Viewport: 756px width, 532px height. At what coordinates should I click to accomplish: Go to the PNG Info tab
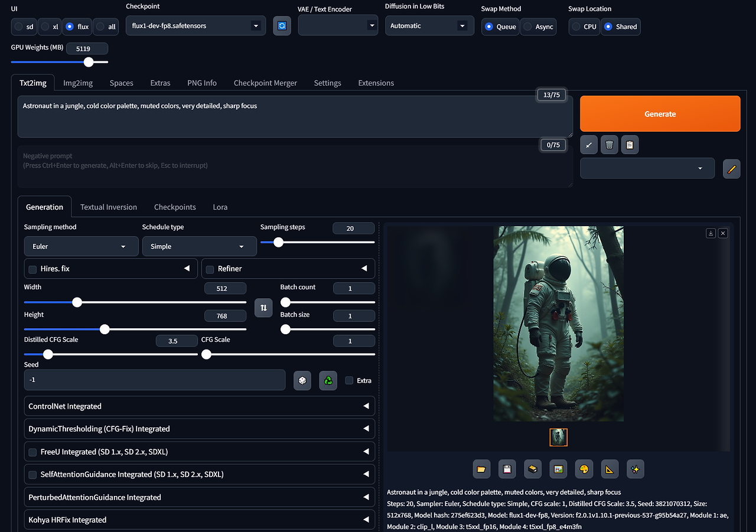click(x=202, y=83)
